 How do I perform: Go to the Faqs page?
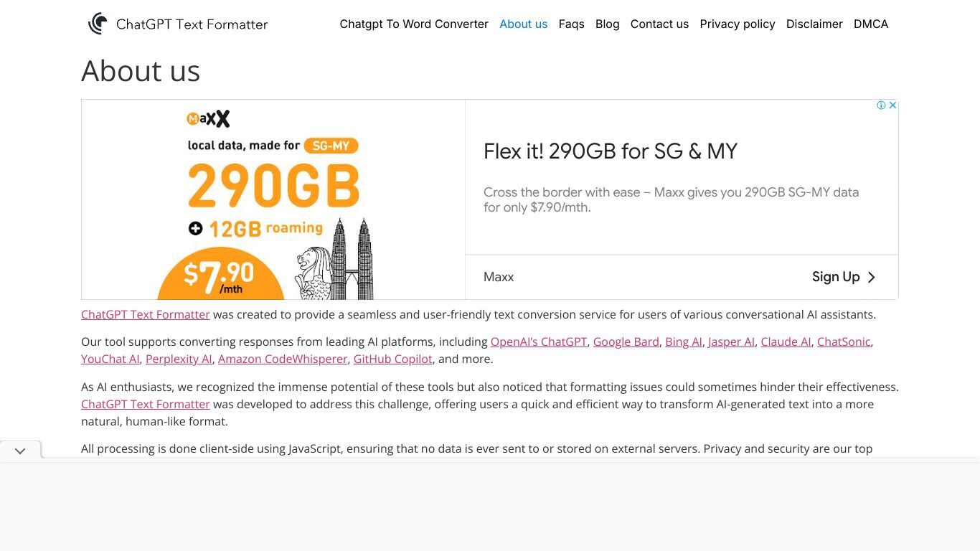pyautogui.click(x=571, y=24)
